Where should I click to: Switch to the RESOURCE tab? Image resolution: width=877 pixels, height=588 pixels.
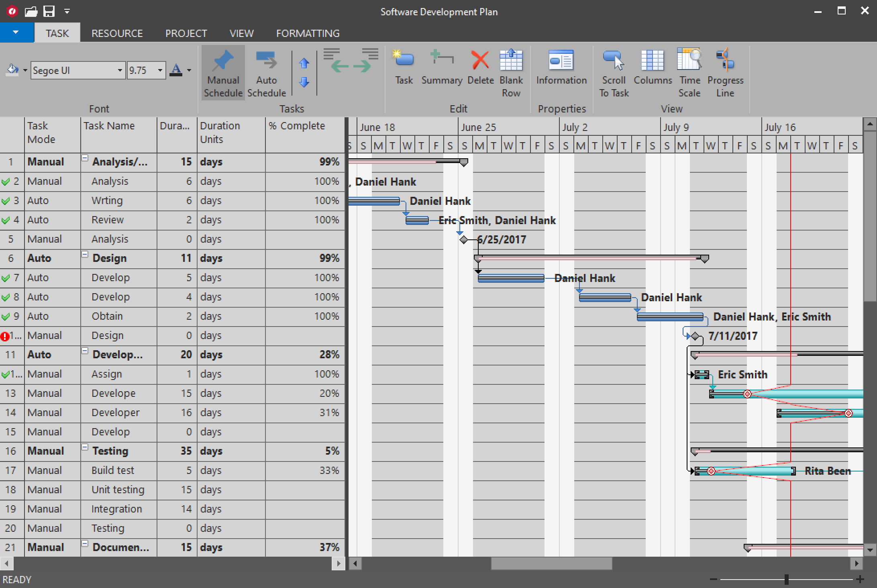(117, 33)
